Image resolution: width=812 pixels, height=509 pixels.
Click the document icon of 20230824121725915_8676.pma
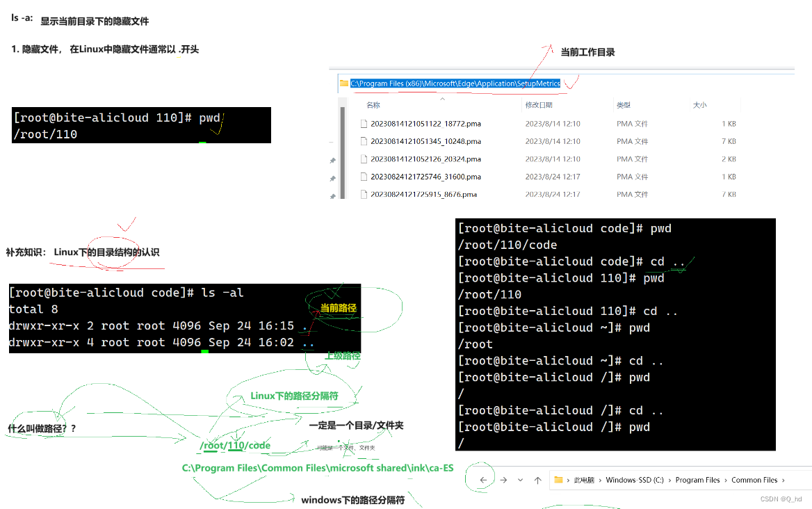[364, 194]
